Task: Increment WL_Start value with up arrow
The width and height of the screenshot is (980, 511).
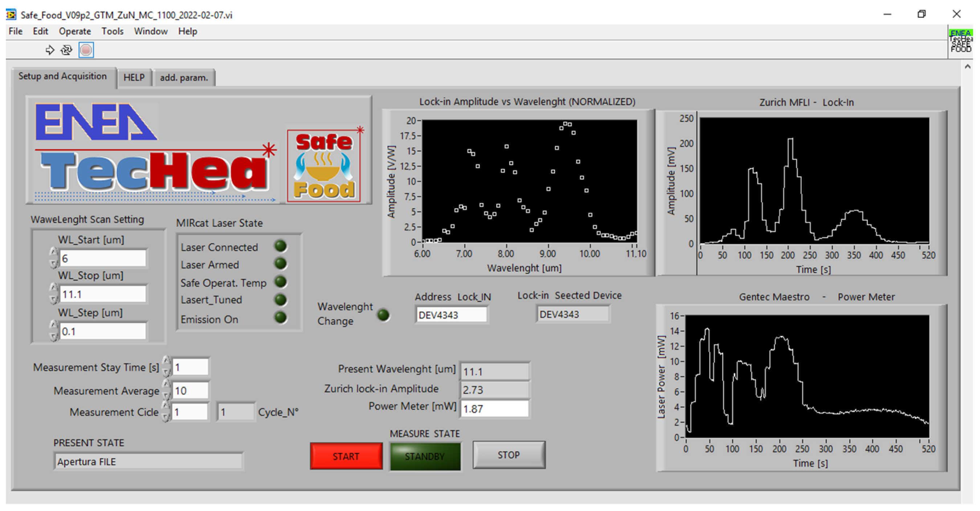Action: coord(54,252)
